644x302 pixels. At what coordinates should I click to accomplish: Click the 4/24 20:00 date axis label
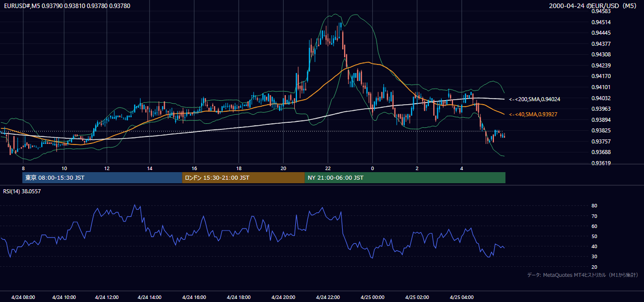point(283,297)
